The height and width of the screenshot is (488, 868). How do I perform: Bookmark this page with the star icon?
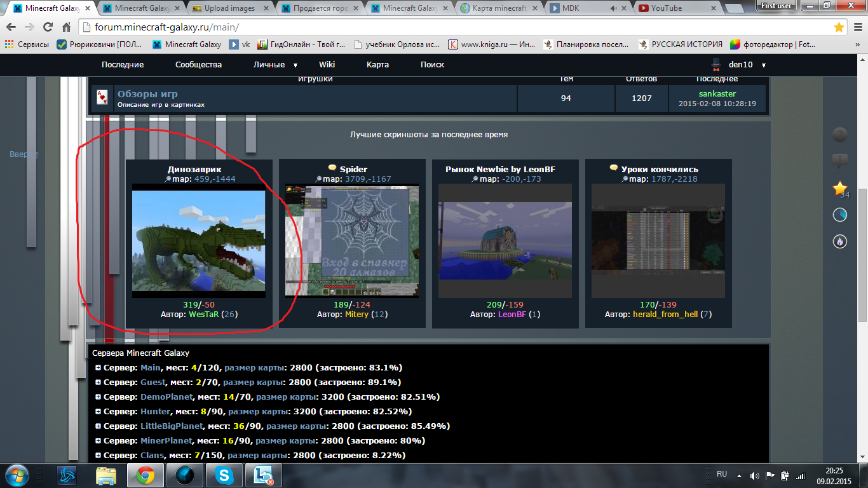coord(839,27)
